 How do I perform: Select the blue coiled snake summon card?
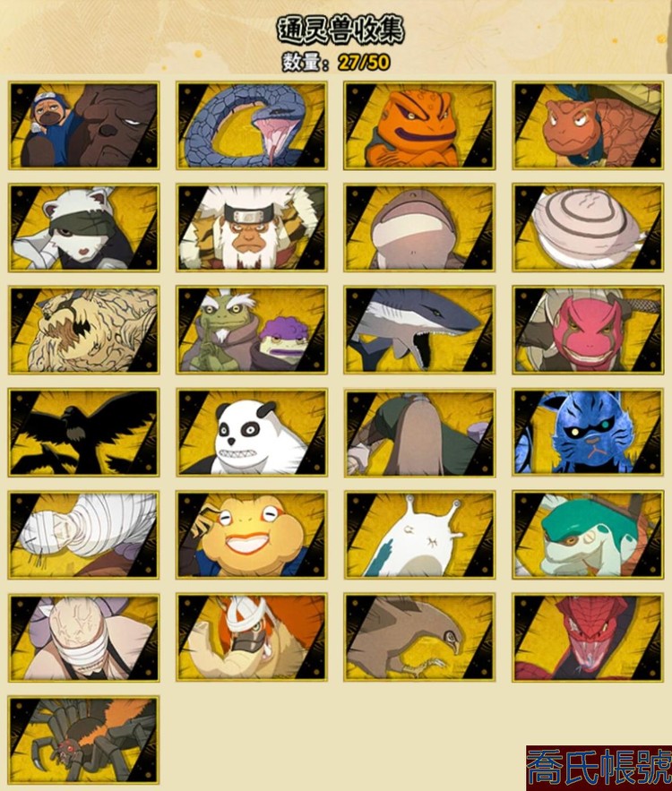252,125
